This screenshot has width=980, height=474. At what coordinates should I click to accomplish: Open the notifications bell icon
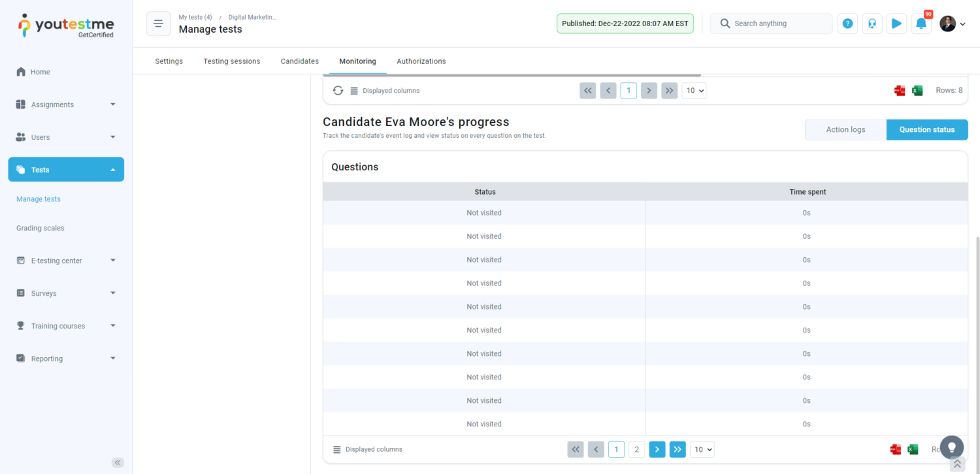tap(921, 24)
